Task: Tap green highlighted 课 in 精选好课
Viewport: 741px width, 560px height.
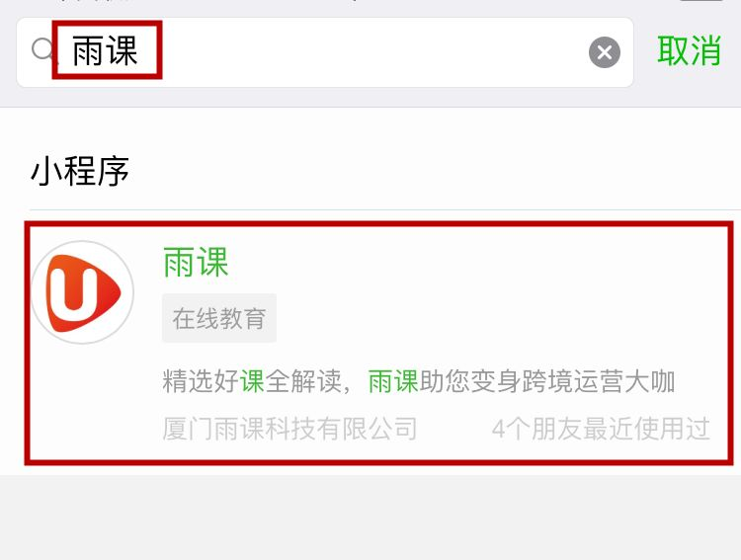Action: (x=252, y=381)
